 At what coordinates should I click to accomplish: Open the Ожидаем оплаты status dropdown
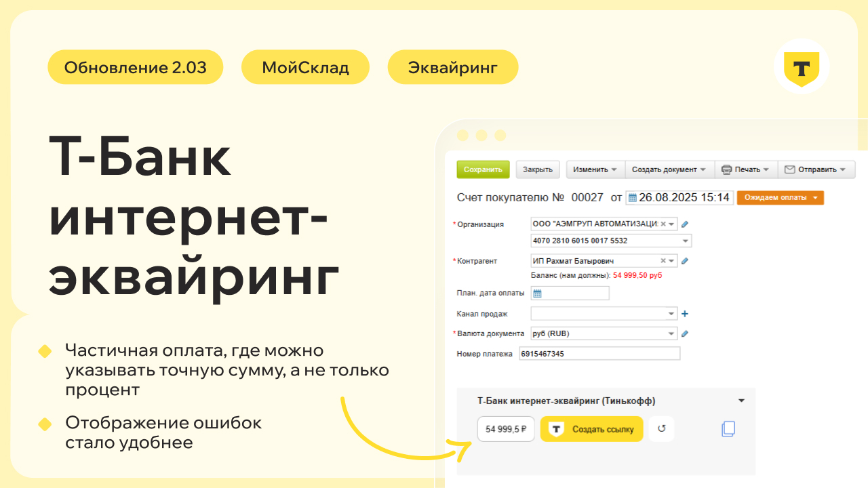780,198
